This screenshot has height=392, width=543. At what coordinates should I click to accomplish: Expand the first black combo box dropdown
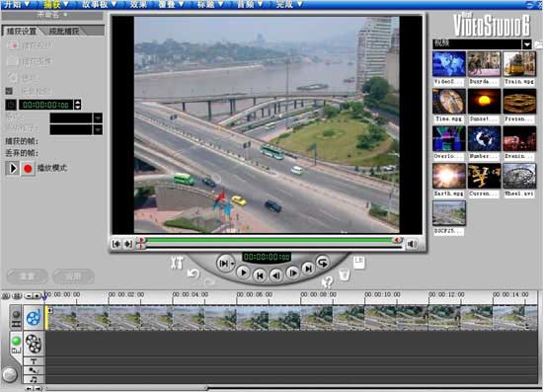(x=98, y=118)
